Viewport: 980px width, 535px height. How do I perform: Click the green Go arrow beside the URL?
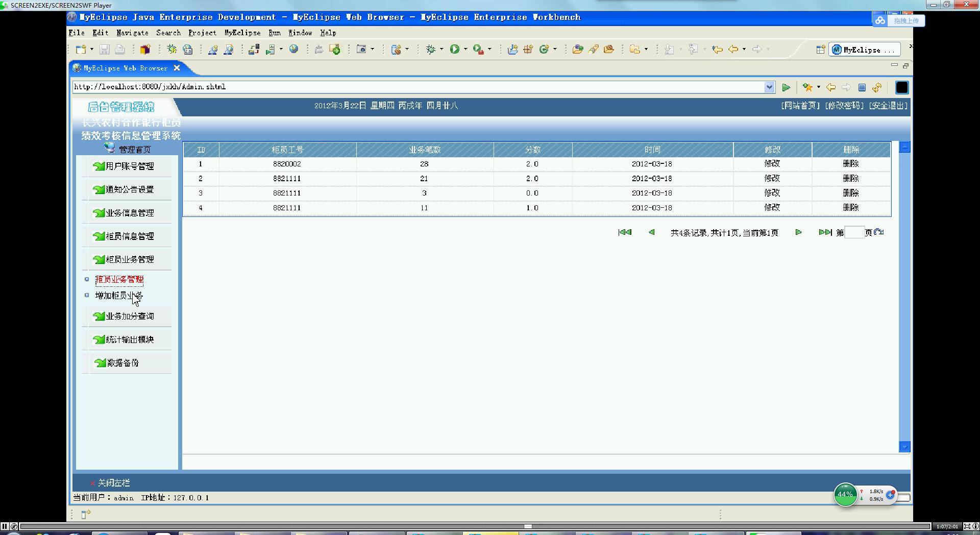786,88
